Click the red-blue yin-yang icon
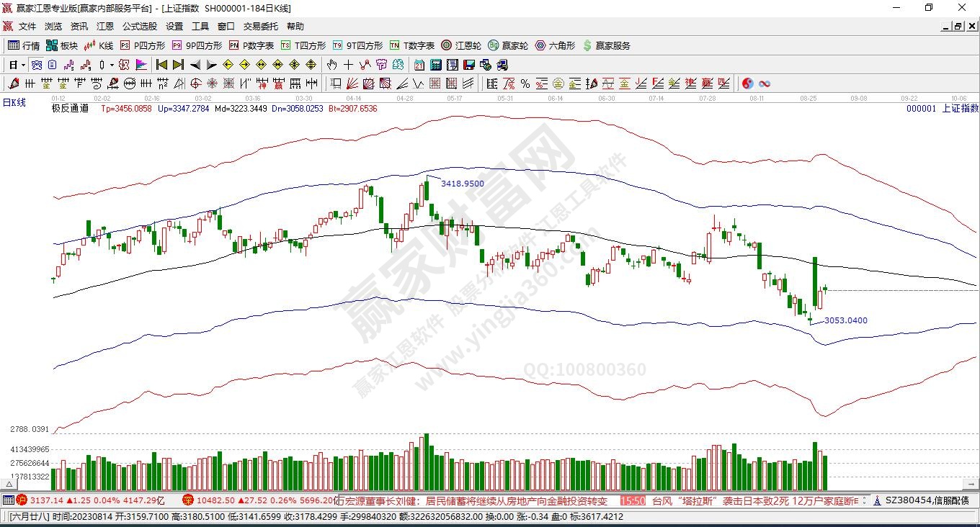Image resolution: width=980 pixels, height=527 pixels. [747, 84]
